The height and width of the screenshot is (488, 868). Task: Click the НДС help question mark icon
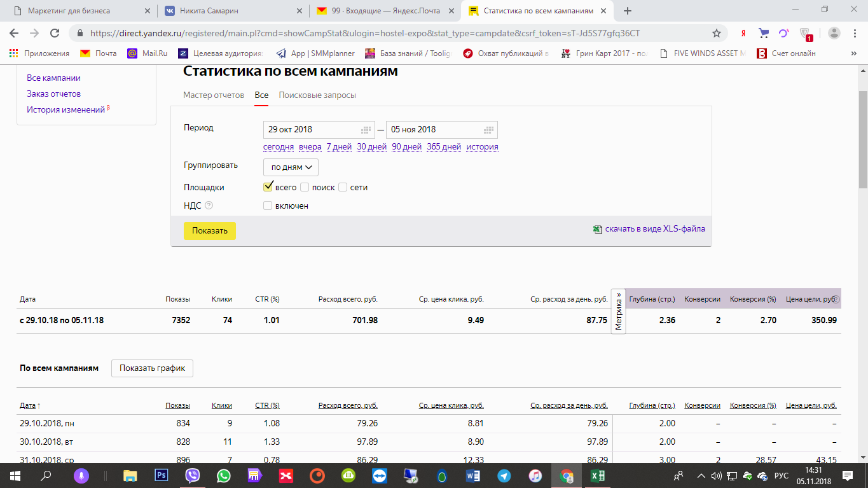(209, 206)
